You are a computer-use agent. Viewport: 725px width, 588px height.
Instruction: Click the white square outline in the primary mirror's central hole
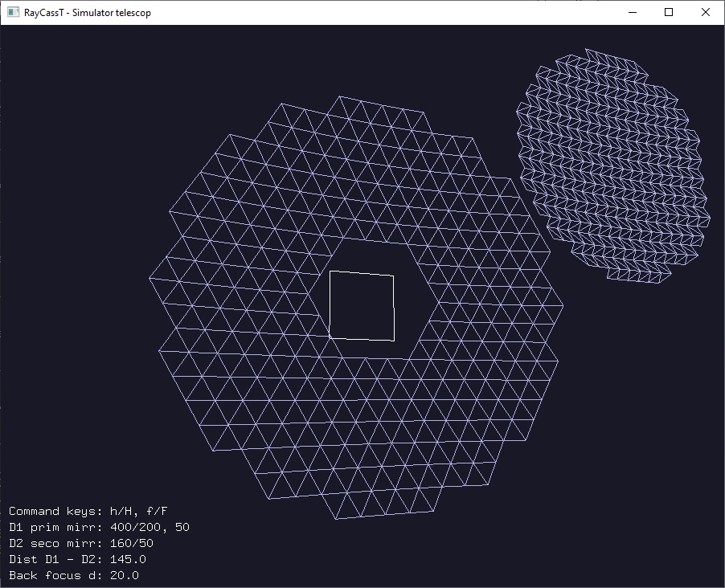pyautogui.click(x=362, y=306)
